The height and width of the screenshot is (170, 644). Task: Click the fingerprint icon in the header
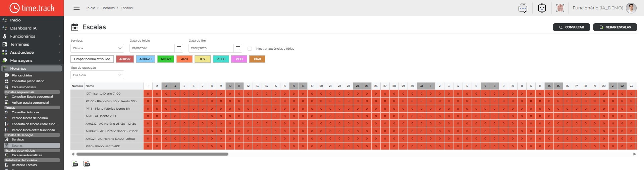coord(560,8)
